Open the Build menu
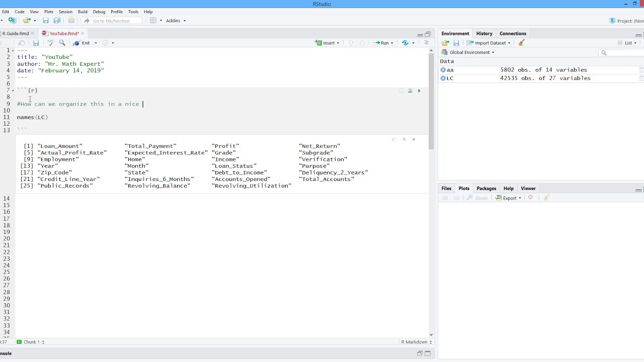 tap(83, 12)
